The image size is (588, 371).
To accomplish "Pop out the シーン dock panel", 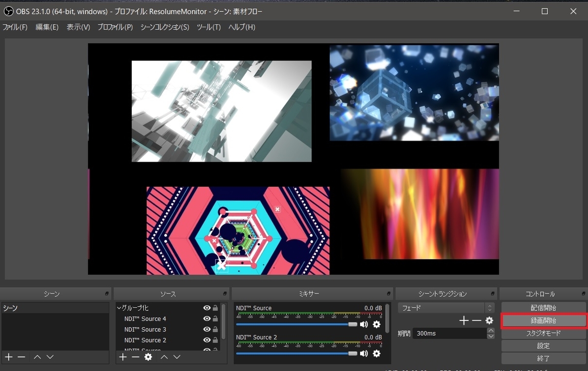I will click(107, 294).
